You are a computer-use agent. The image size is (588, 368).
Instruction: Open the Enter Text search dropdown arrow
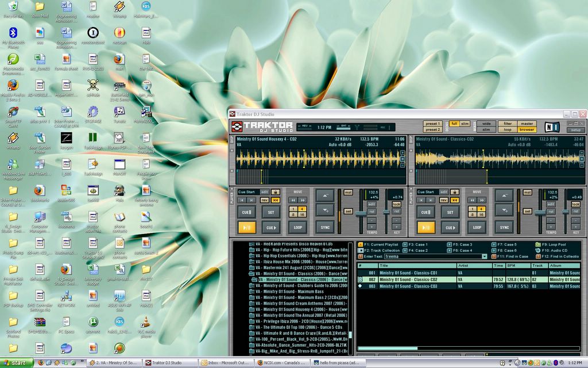[484, 256]
